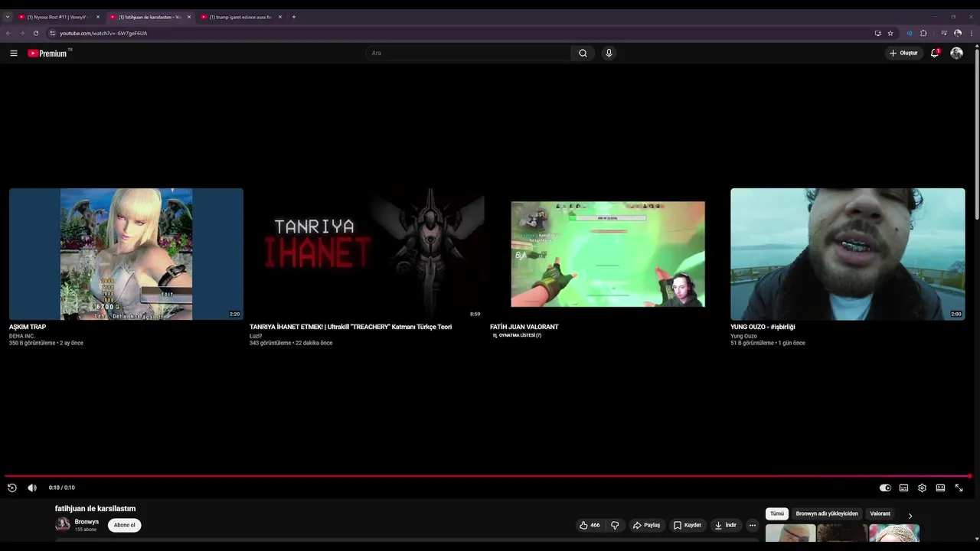The image size is (980, 551).
Task: Open site information icon in address bar
Action: pyautogui.click(x=52, y=33)
